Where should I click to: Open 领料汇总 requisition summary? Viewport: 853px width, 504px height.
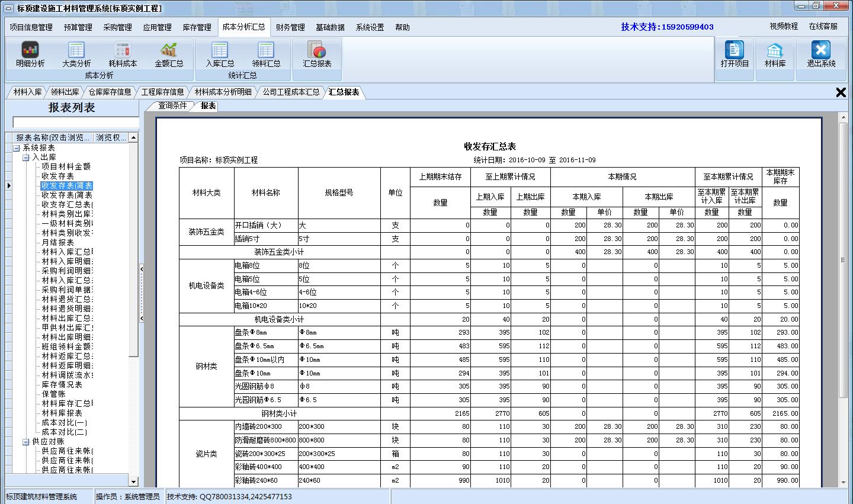[x=265, y=56]
